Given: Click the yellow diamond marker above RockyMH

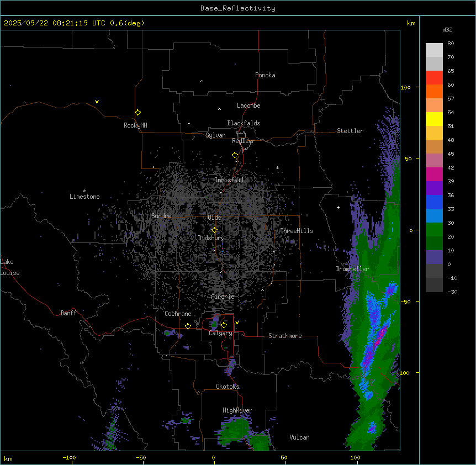Looking at the screenshot, I should tap(137, 112).
